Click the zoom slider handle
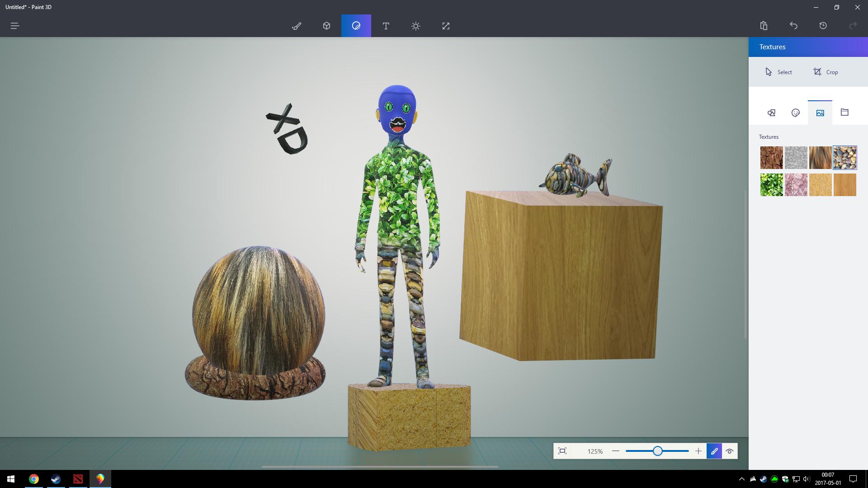868x488 pixels. tap(658, 451)
